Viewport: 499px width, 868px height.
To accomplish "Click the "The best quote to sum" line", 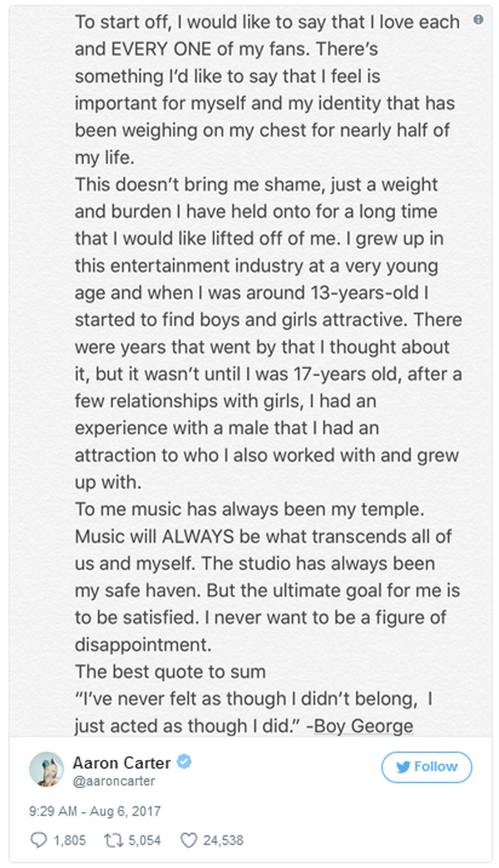I will 170,672.
